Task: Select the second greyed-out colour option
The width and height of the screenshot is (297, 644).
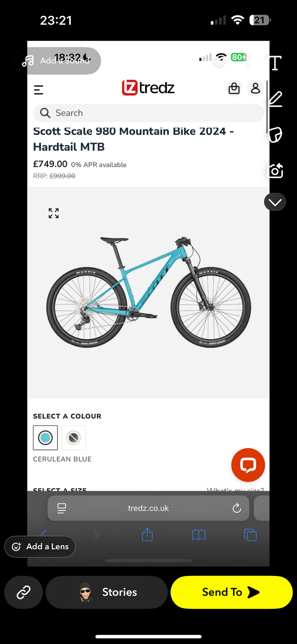Action: pos(73,437)
